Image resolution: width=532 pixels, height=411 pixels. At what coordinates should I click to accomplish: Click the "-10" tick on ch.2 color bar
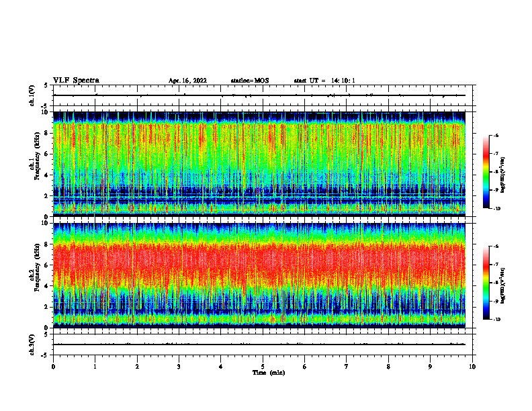tap(497, 320)
